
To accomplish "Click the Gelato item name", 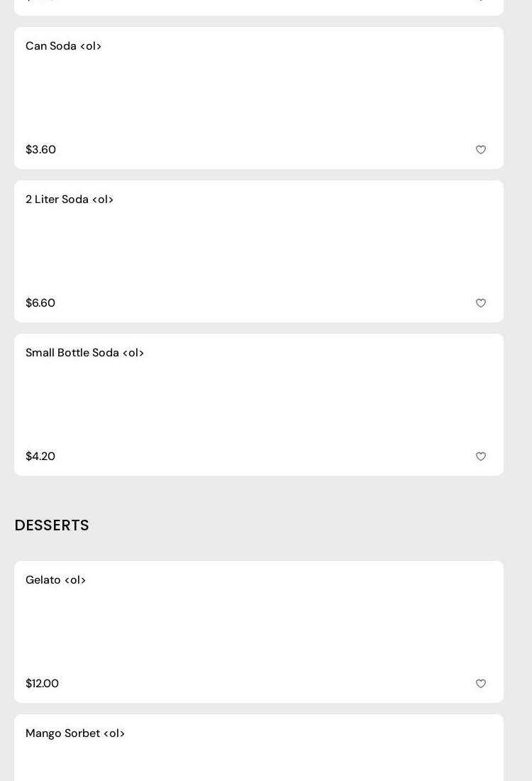I will click(55, 580).
